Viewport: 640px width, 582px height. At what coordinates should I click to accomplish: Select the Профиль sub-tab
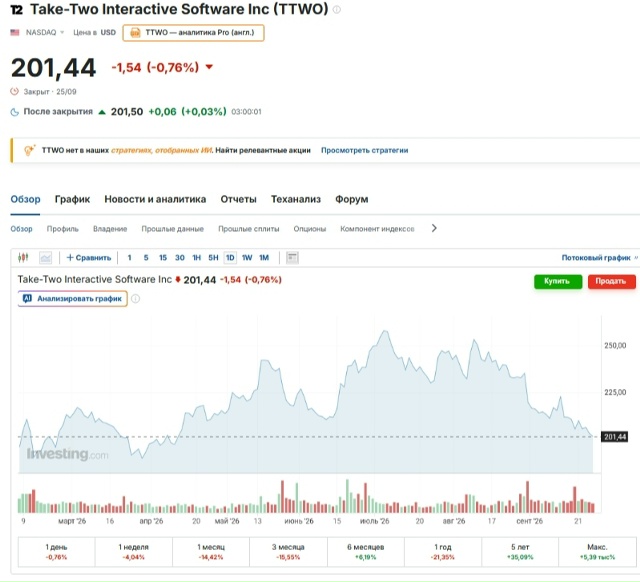click(x=62, y=229)
